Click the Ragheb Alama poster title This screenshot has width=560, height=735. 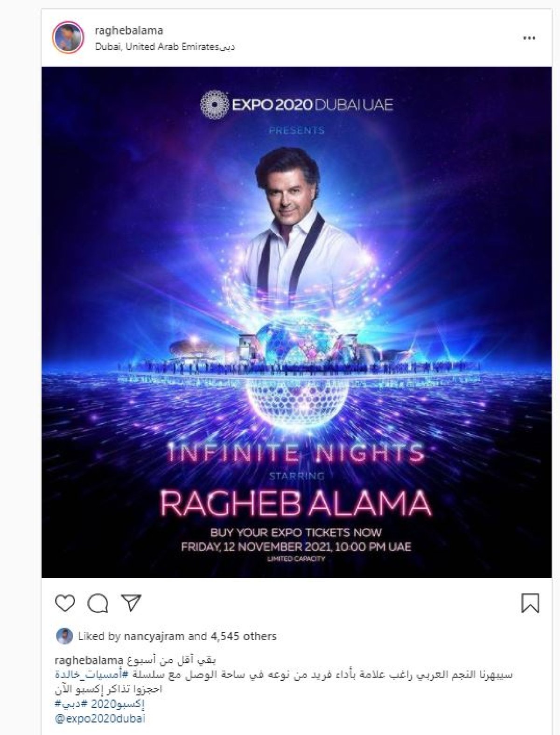point(296,504)
